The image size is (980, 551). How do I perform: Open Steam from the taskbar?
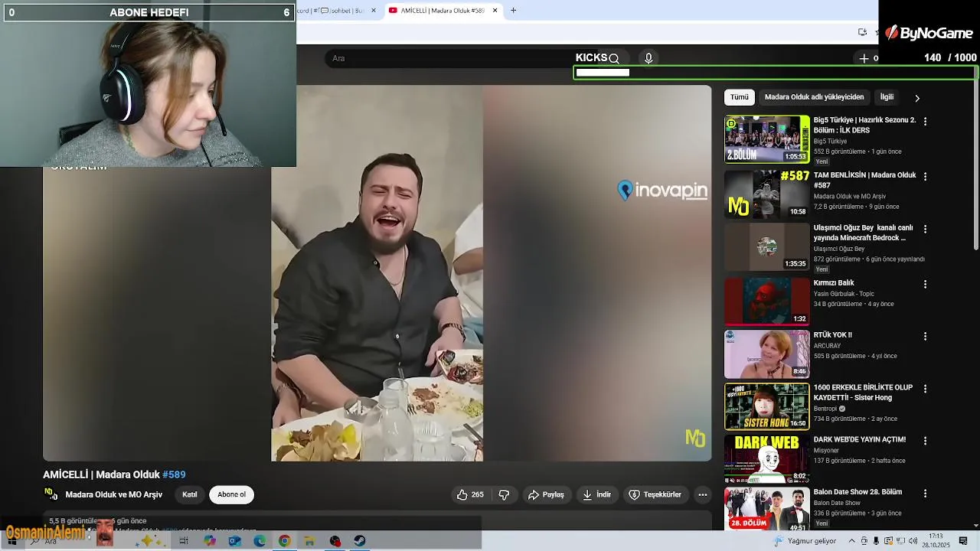pyautogui.click(x=360, y=541)
